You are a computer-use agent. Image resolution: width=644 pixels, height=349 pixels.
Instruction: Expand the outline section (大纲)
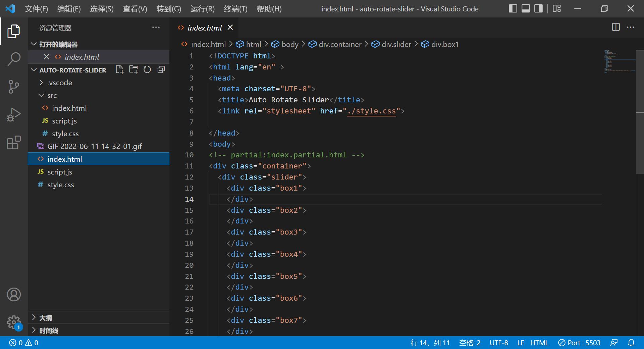99,317
